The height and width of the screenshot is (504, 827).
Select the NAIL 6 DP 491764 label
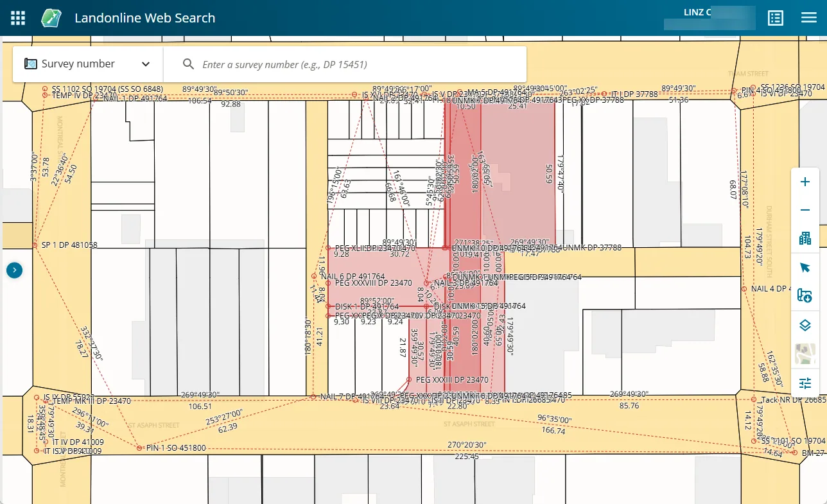(353, 277)
